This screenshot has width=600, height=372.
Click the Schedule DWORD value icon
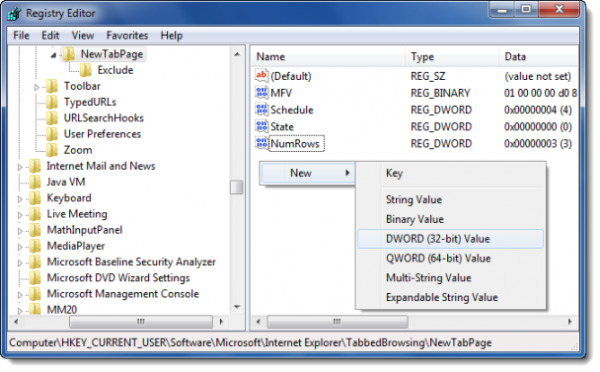(x=261, y=109)
